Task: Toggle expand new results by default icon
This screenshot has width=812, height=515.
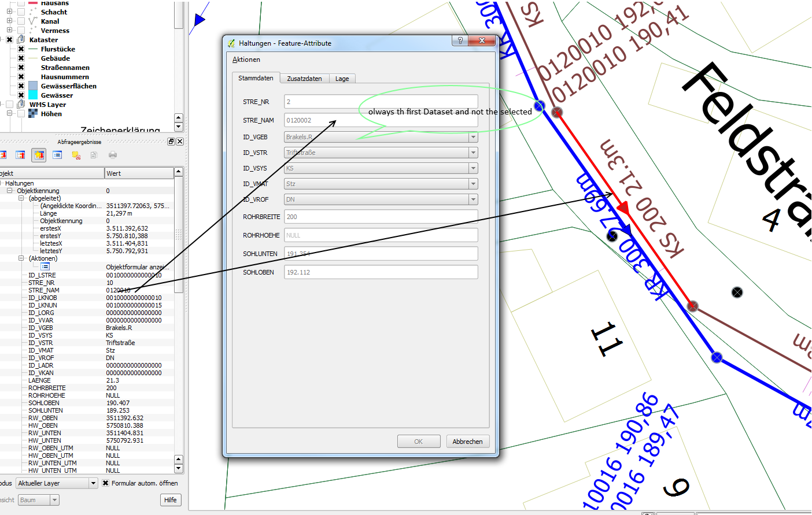Action: tap(39, 155)
